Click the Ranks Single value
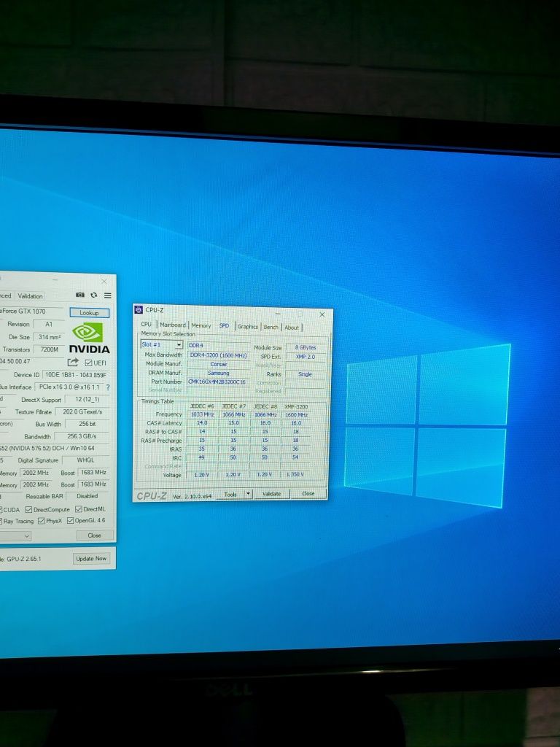This screenshot has width=560, height=747. 306,374
